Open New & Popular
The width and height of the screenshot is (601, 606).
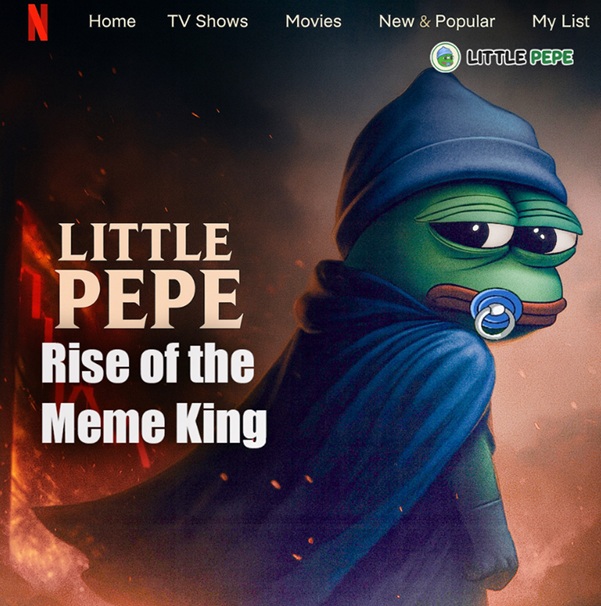coord(437,22)
